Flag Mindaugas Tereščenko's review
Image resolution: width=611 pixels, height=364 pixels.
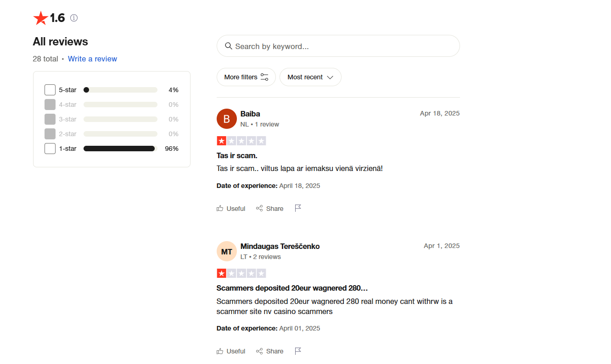[298, 351]
